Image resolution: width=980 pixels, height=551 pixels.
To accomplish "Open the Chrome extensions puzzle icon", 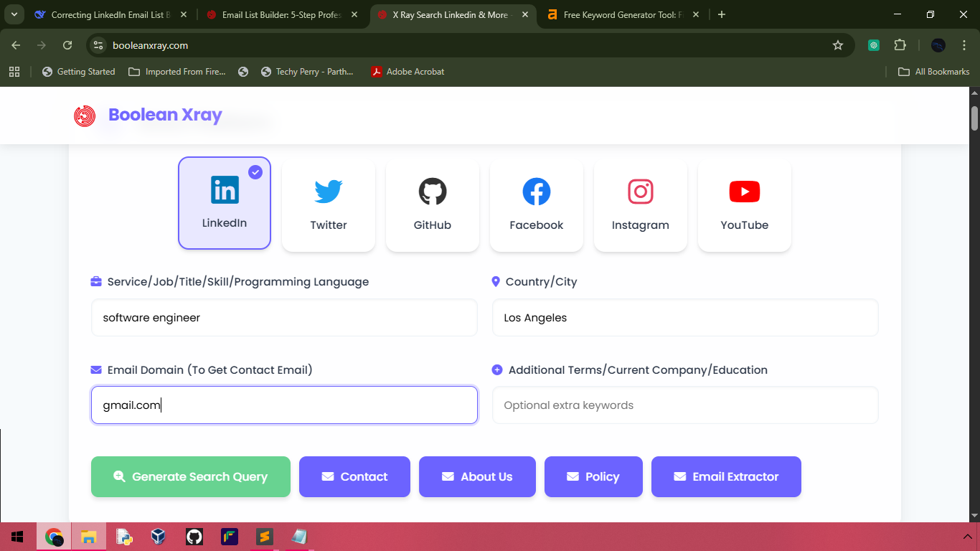I will pos(900,45).
